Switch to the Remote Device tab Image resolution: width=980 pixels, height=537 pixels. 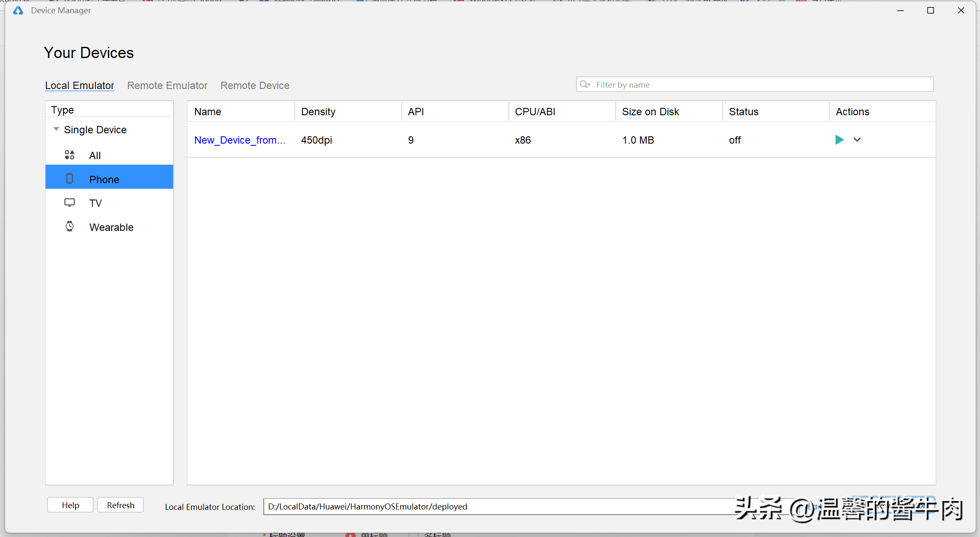pos(255,86)
